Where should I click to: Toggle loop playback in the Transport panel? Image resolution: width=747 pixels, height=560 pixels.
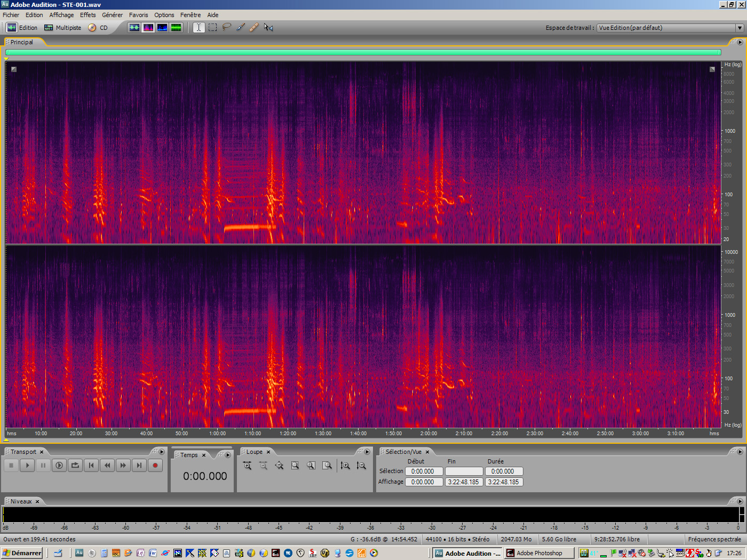(75, 465)
